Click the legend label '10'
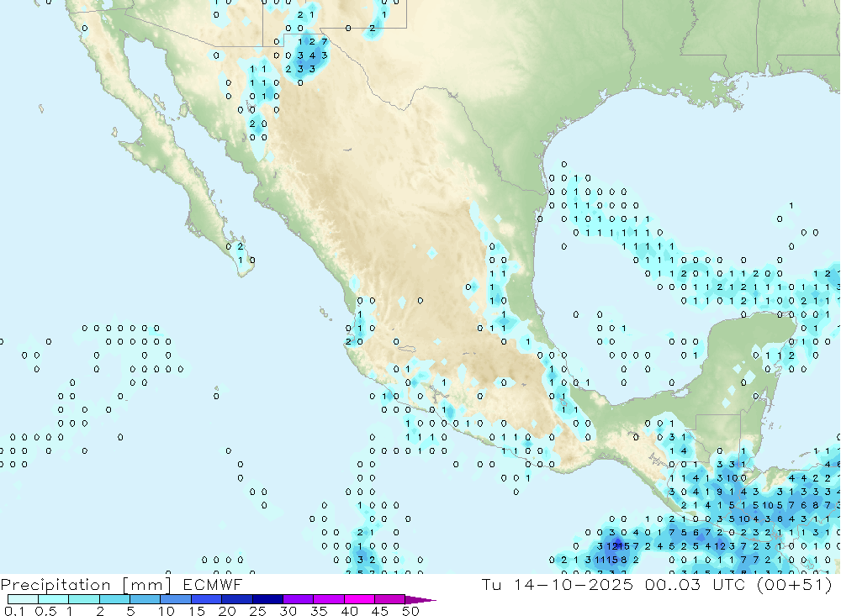This screenshot has width=841, height=616. coord(166,611)
